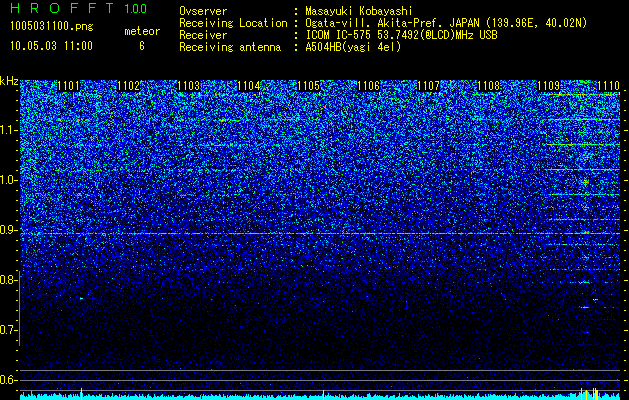629x400 pixels.
Task: Click the 0.6 kHz axis label
Action: pyautogui.click(x=8, y=380)
